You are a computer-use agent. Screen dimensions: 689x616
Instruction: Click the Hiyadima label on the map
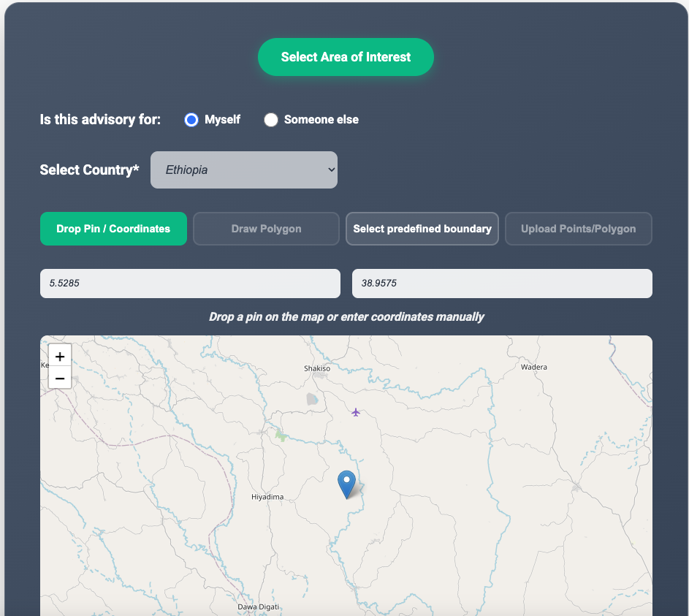(267, 497)
